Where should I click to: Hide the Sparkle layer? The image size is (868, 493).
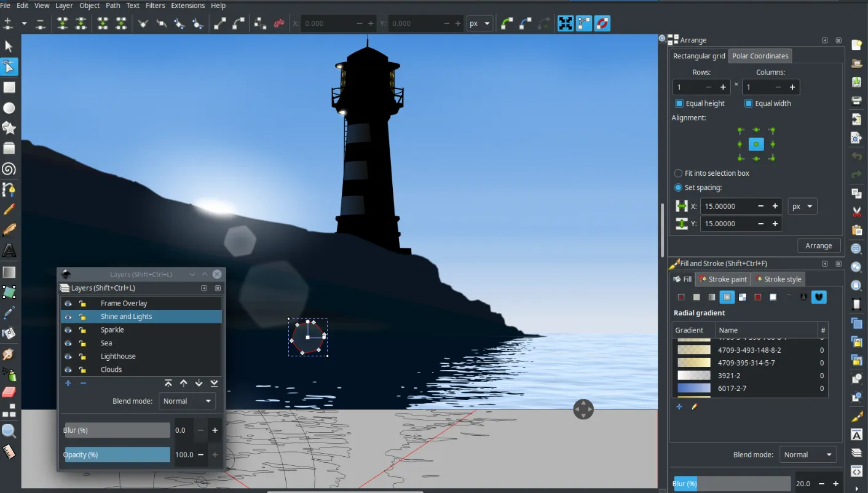[x=68, y=330]
